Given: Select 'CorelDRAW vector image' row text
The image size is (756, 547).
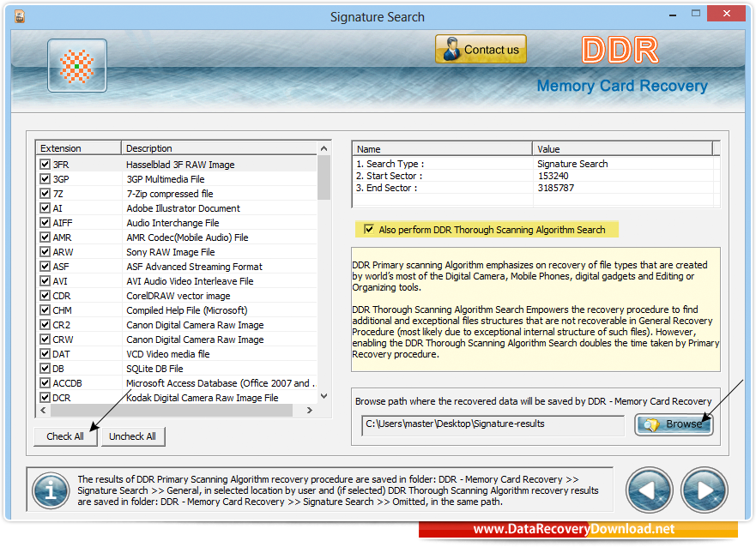Looking at the screenshot, I should [x=178, y=296].
